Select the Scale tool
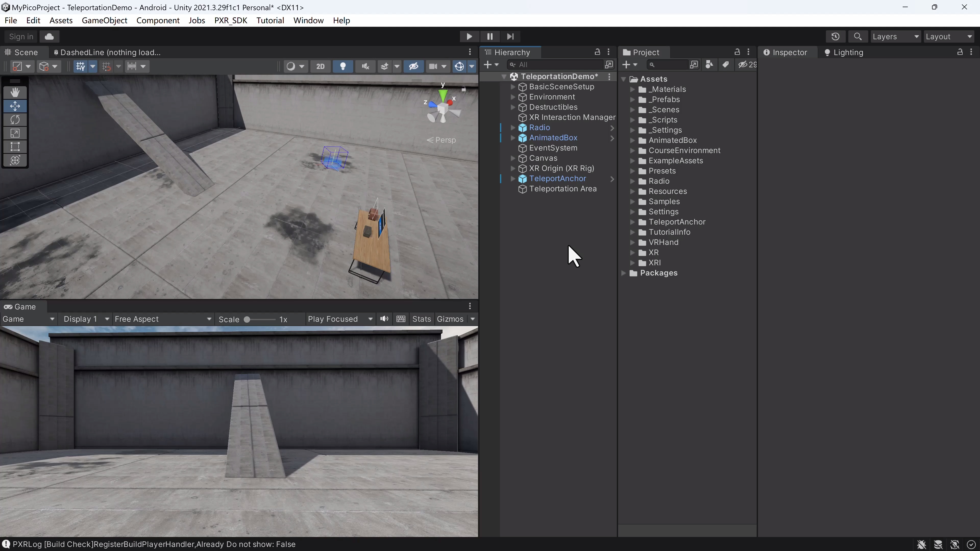 click(x=15, y=133)
